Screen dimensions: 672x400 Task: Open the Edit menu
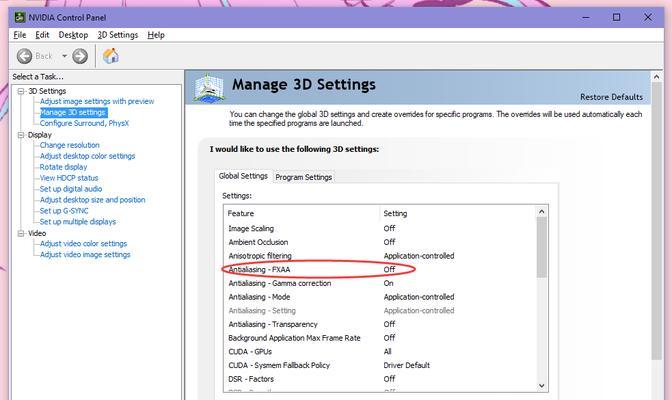(x=42, y=35)
